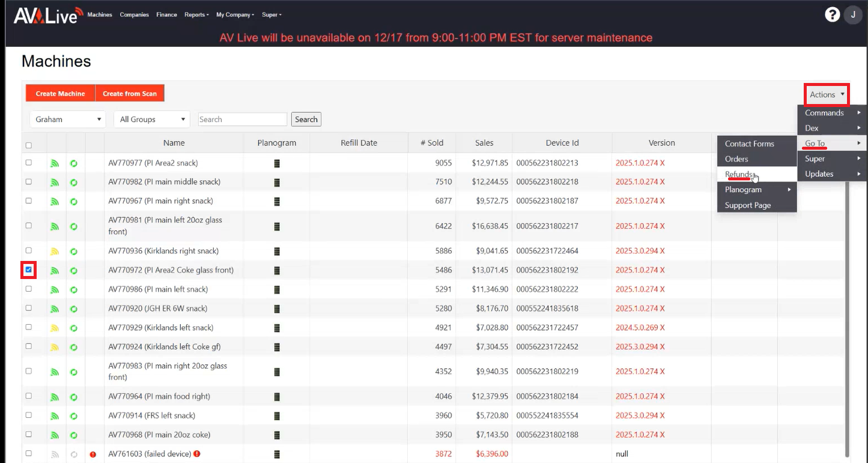Open planogram icon for AV770977 row
The image size is (868, 463).
point(277,163)
